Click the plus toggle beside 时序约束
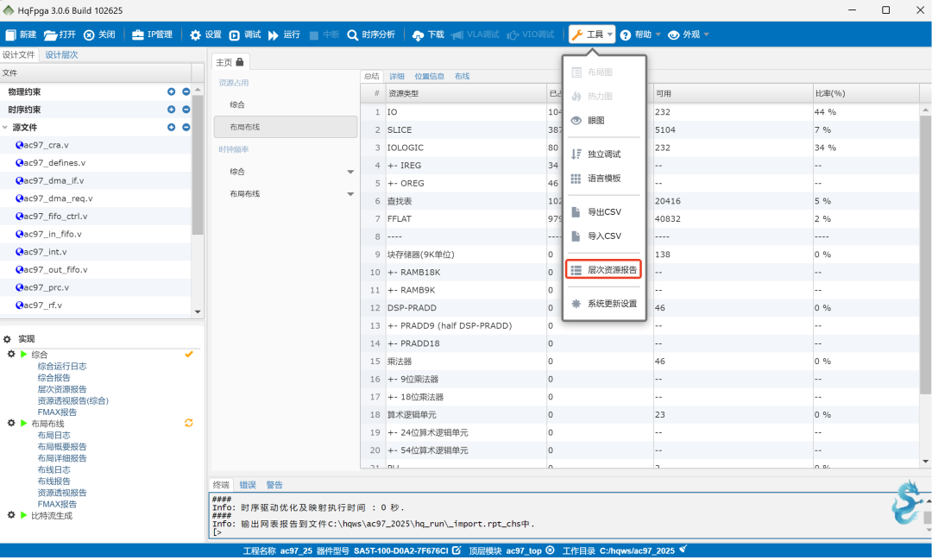932x560 pixels. [x=171, y=110]
